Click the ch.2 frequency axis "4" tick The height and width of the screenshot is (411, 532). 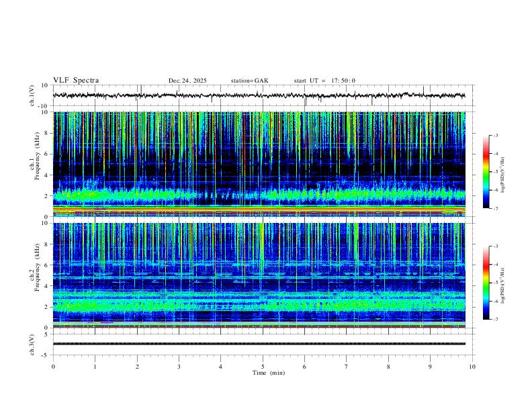click(47, 286)
